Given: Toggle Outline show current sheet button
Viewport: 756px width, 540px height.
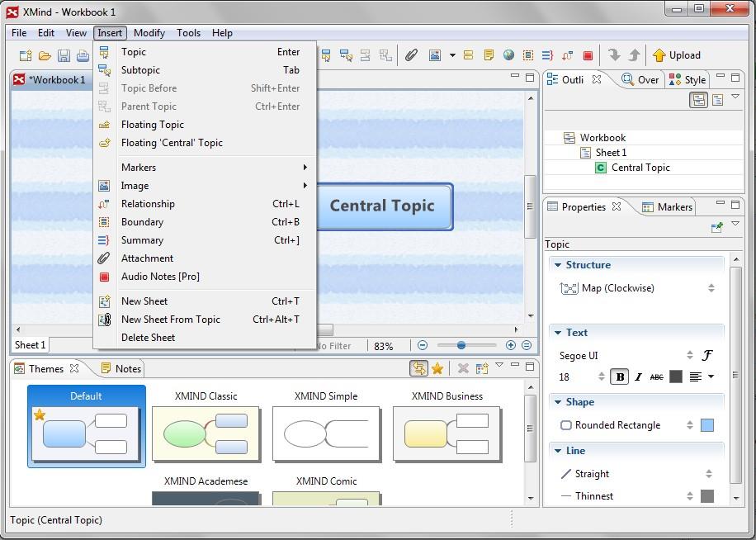Looking at the screenshot, I should tap(718, 100).
